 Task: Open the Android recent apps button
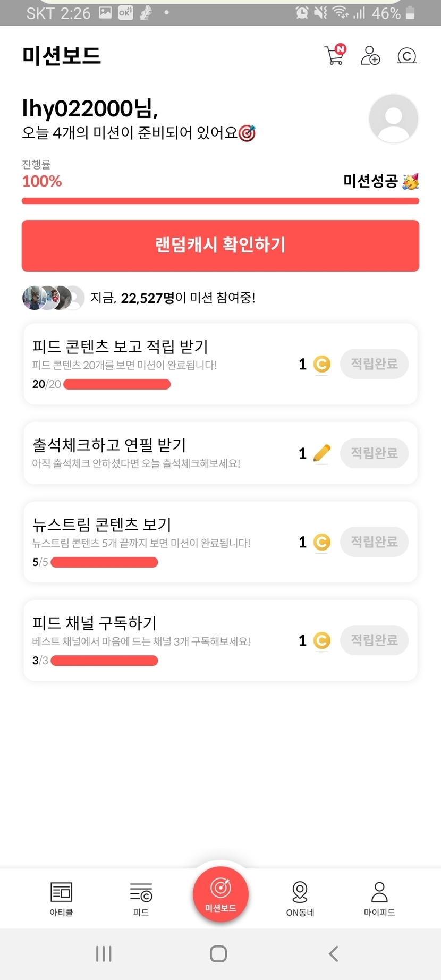[x=104, y=954]
